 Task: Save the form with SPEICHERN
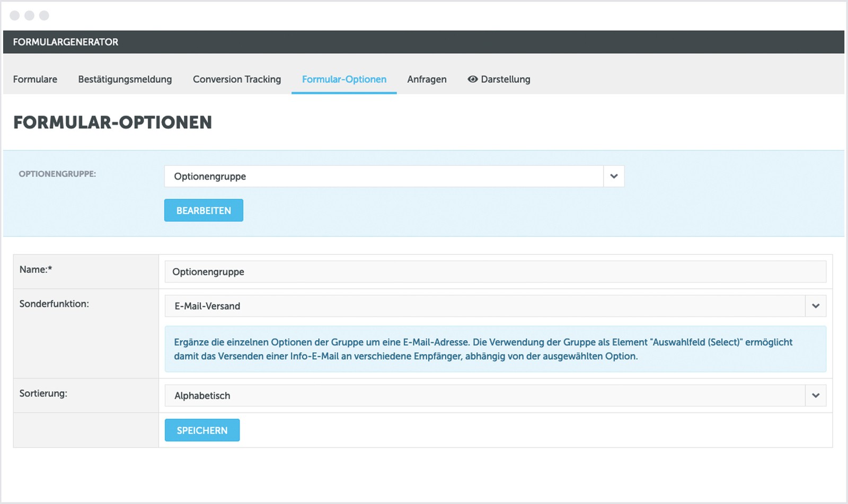202,430
